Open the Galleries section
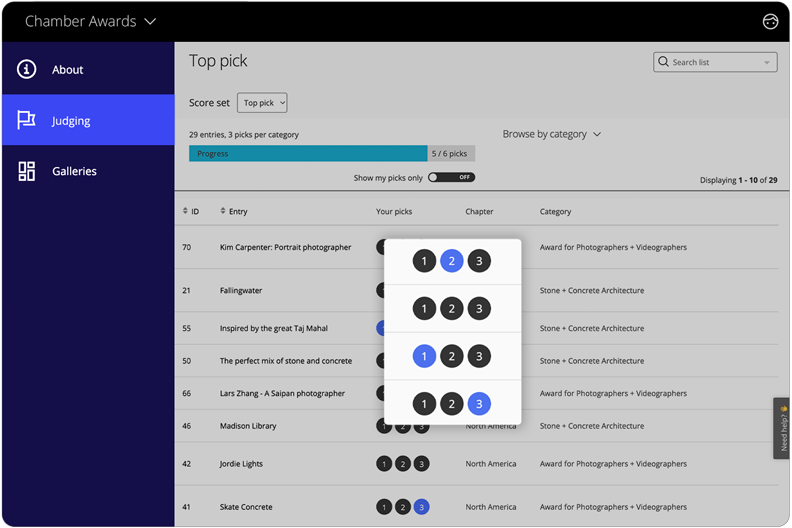The width and height of the screenshot is (792, 528). pos(88,171)
